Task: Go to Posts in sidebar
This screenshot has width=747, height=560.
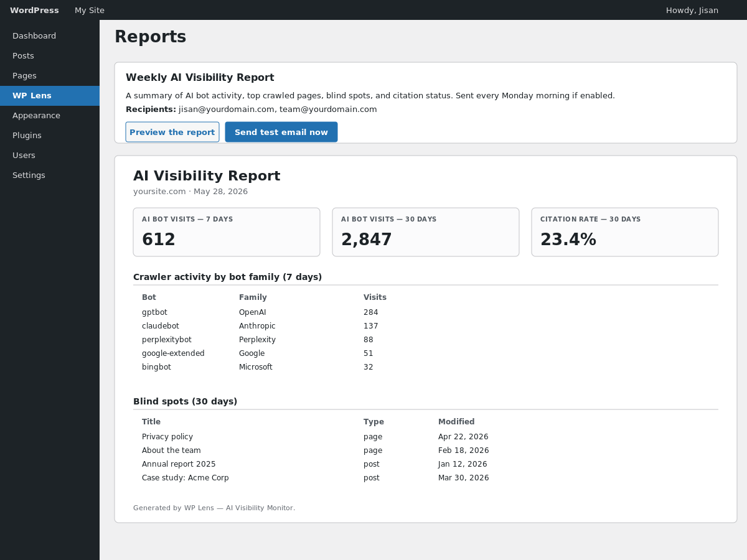Action: (x=50, y=56)
